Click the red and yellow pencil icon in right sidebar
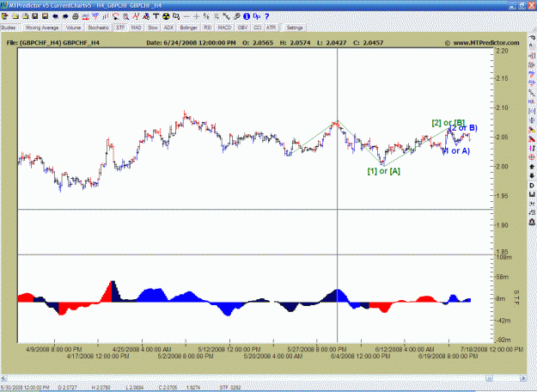 click(x=532, y=130)
